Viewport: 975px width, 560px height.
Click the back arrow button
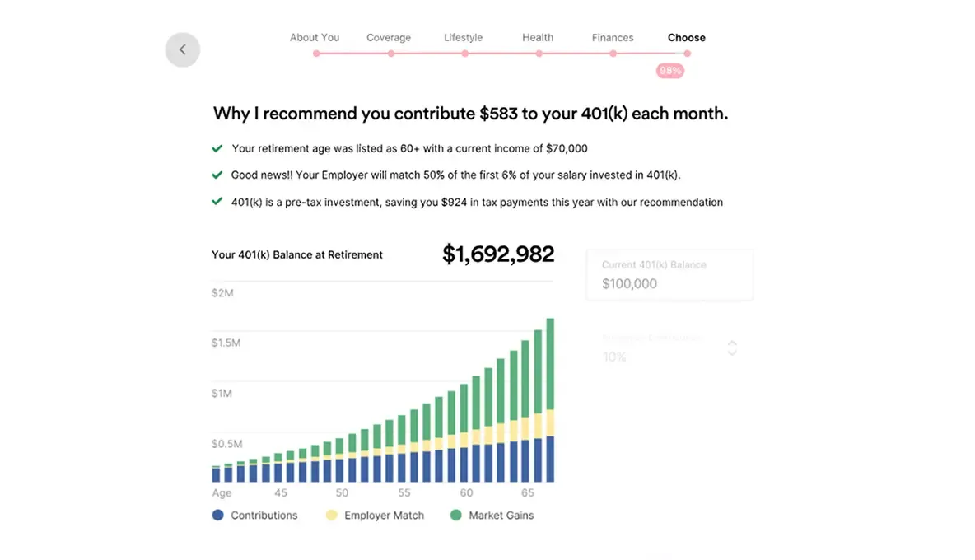point(182,49)
